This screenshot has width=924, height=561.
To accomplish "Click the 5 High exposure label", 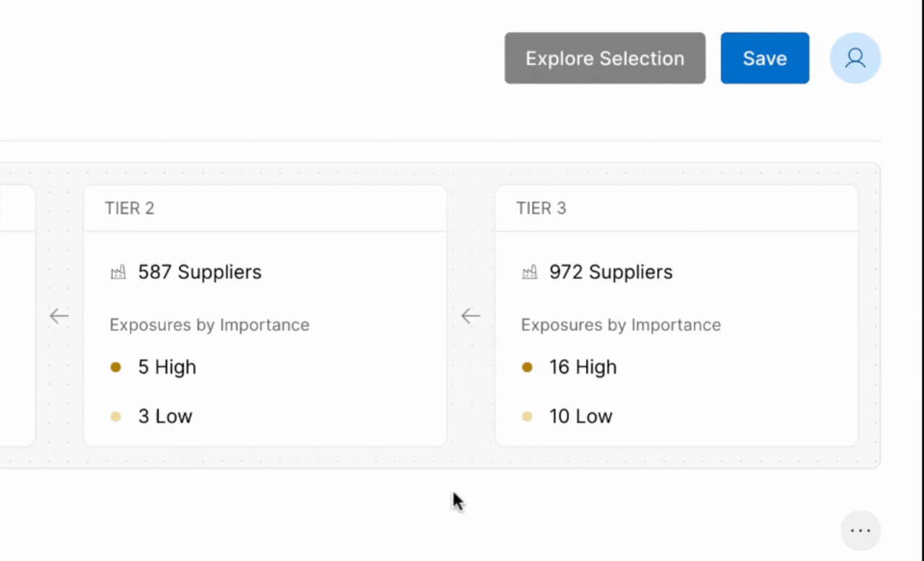I will pyautogui.click(x=167, y=368).
